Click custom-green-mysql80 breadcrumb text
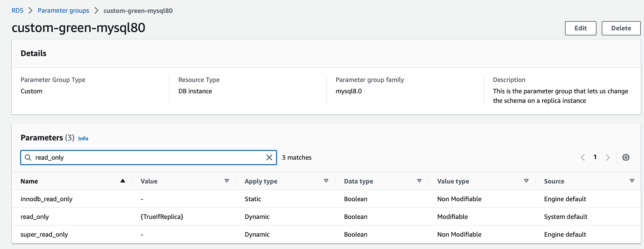 pyautogui.click(x=138, y=11)
